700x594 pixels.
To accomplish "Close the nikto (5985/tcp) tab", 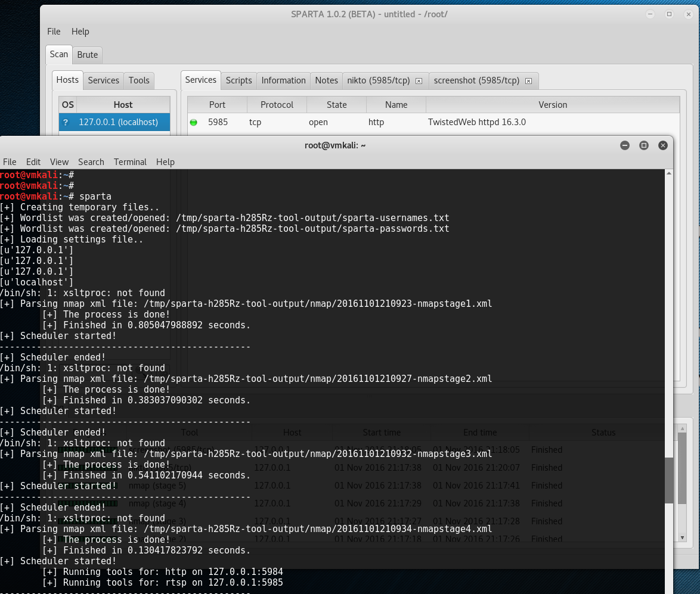I will 419,80.
